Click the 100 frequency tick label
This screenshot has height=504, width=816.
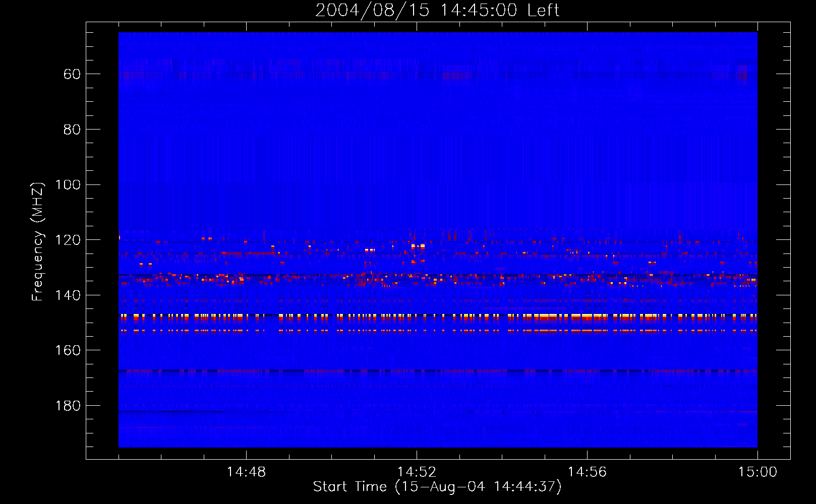click(x=68, y=185)
